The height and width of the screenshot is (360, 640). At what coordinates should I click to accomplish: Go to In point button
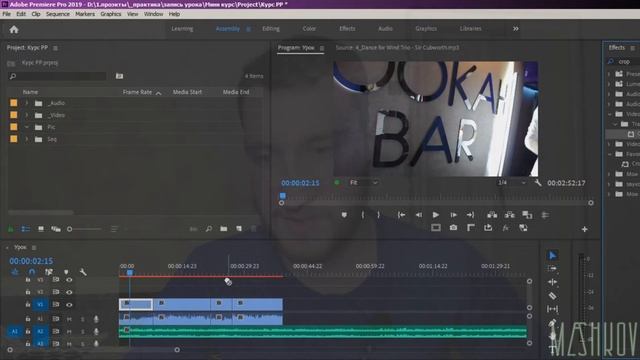coord(401,215)
